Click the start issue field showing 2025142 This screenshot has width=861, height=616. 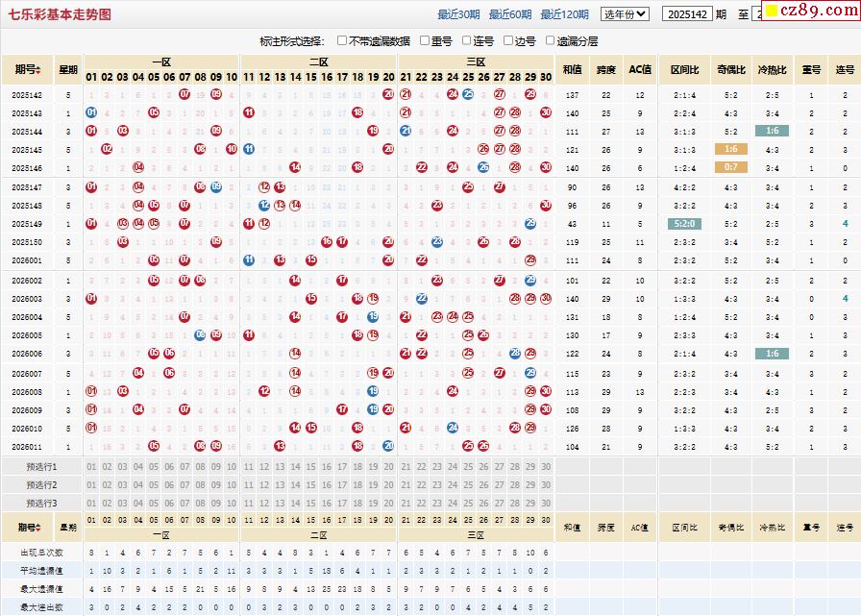click(x=688, y=14)
